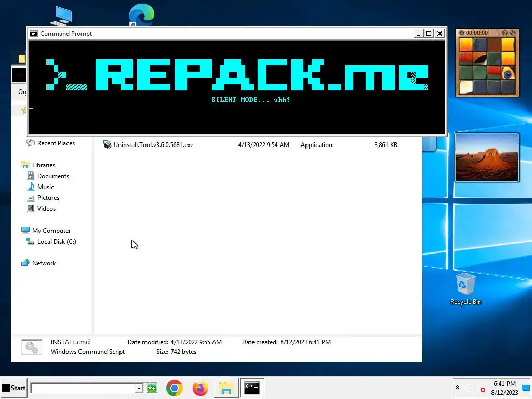This screenshot has width=532, height=399.
Task: Expand the hidden tray icons chevron
Action: click(457, 388)
